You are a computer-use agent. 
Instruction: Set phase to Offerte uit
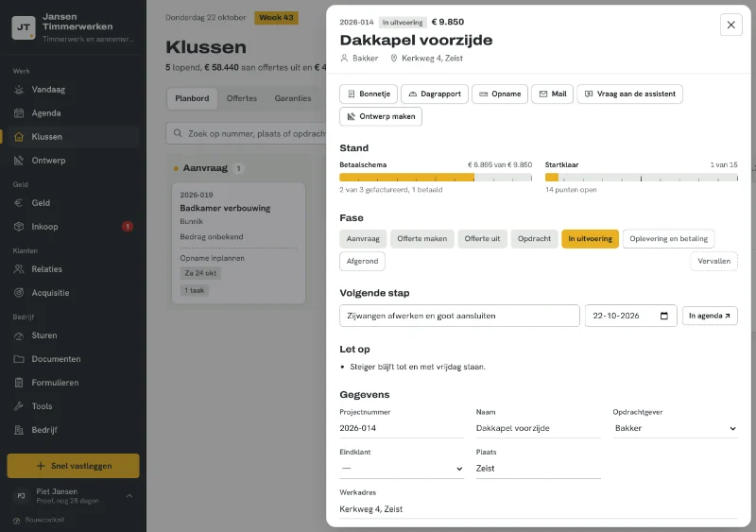[482, 239]
